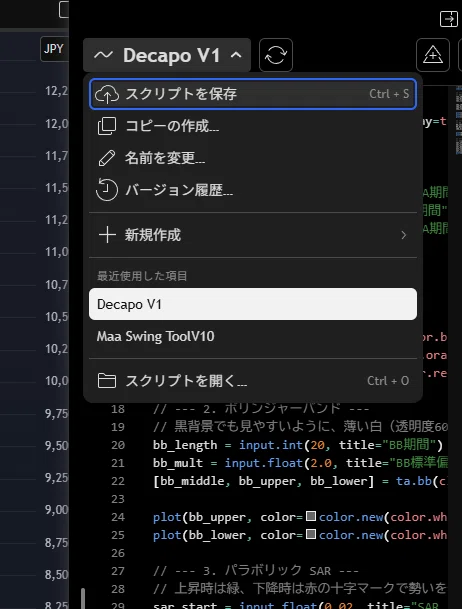This screenshot has width=462, height=609.
Task: Click the pencil rename icon
Action: 107,158
